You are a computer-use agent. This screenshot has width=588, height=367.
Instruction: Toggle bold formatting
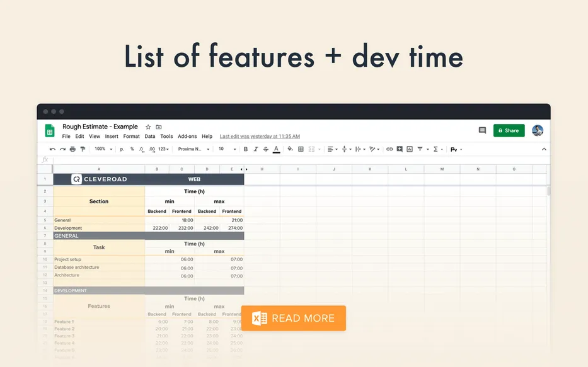245,149
